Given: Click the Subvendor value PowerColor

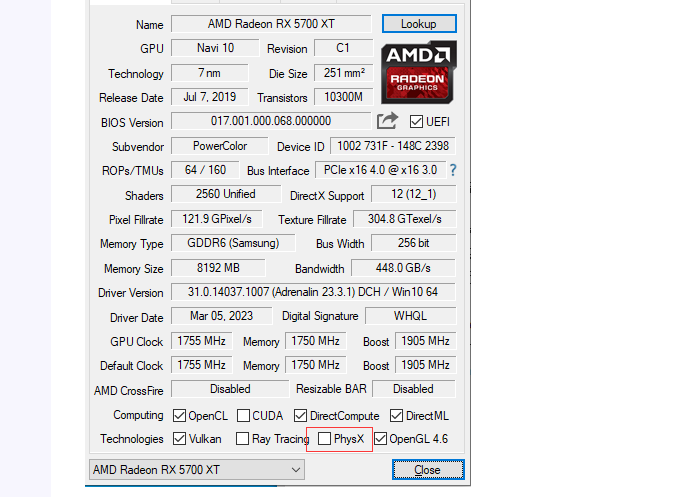Looking at the screenshot, I should tap(220, 146).
